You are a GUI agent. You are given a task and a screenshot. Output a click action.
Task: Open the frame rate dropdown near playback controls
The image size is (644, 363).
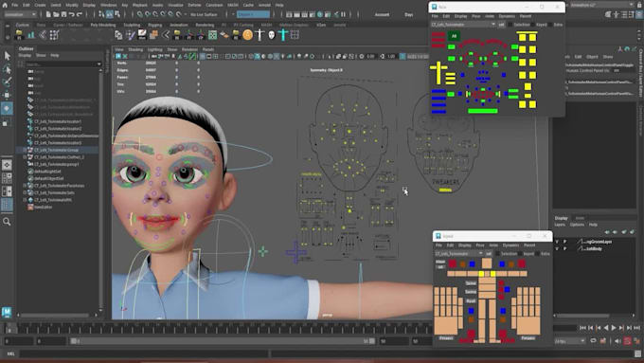[x=570, y=341]
